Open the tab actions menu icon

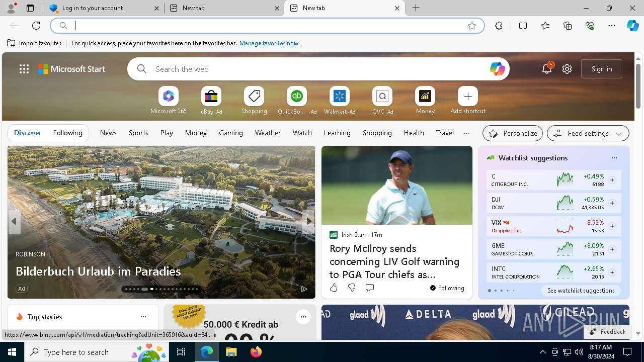pyautogui.click(x=30, y=8)
